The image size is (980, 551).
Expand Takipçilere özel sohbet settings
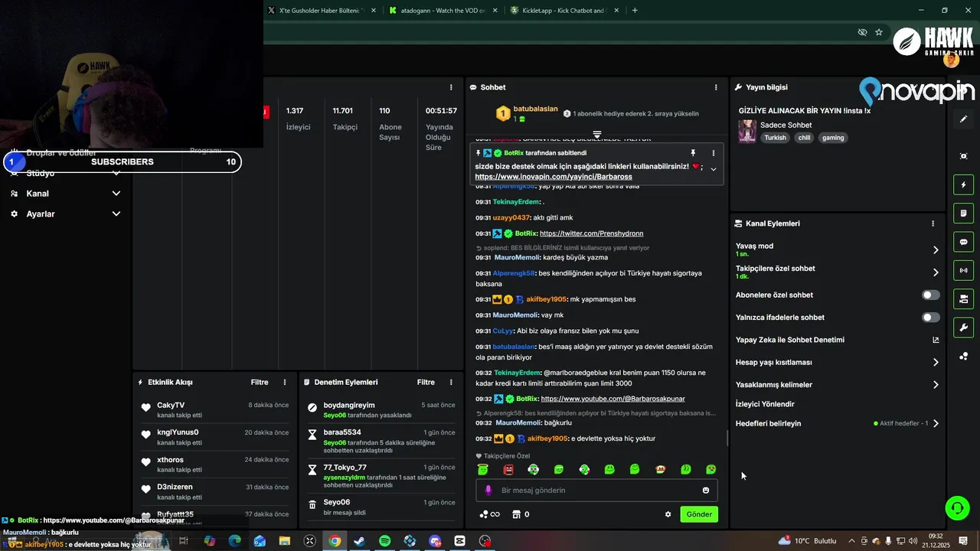pyautogui.click(x=936, y=272)
